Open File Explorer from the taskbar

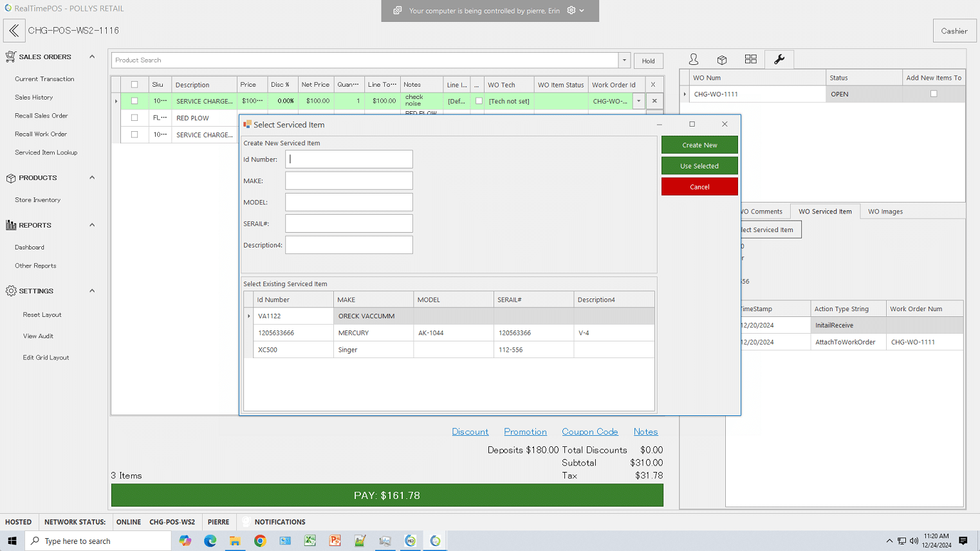[x=235, y=541]
